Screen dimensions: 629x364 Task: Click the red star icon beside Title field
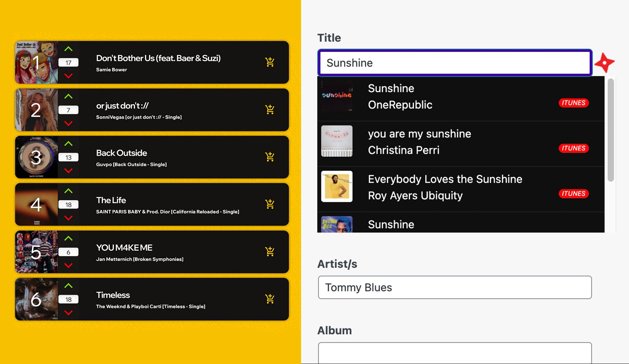click(x=604, y=62)
